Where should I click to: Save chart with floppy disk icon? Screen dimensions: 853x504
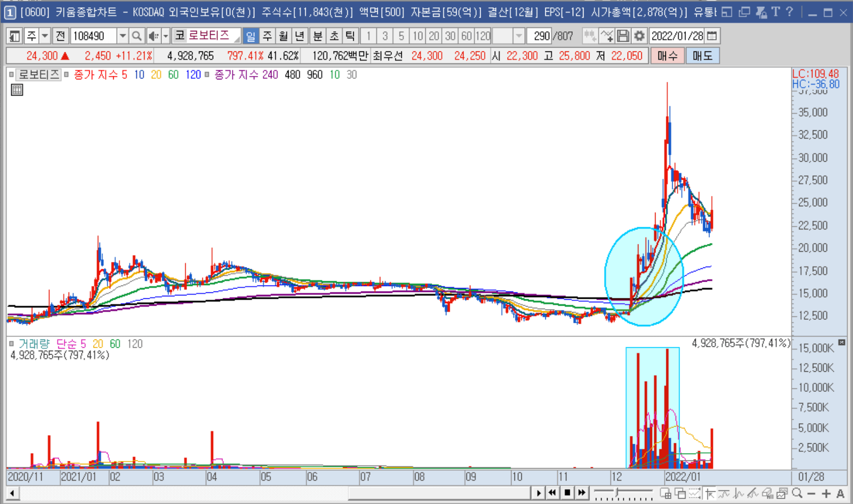click(623, 36)
